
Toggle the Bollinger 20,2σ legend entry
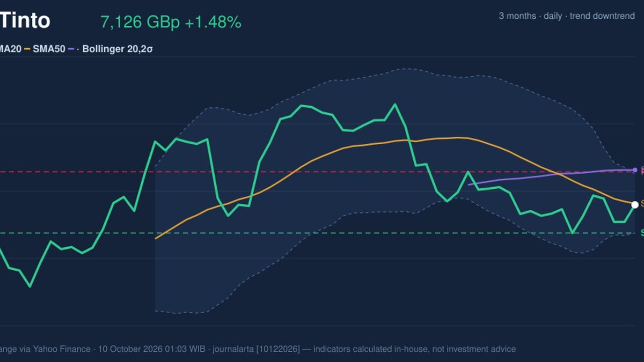coord(112,49)
